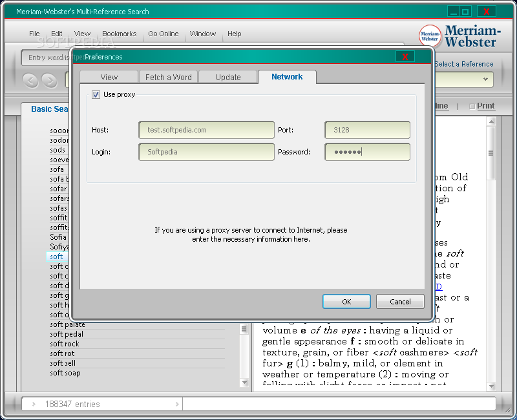517x420 pixels.
Task: Open the File menu
Action: tap(34, 34)
